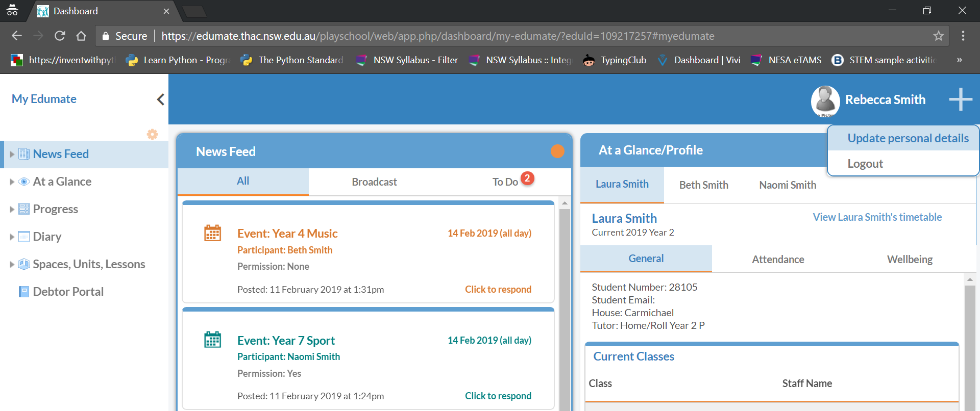980x411 pixels.
Task: View Laura Smith's timetable link
Action: point(877,217)
